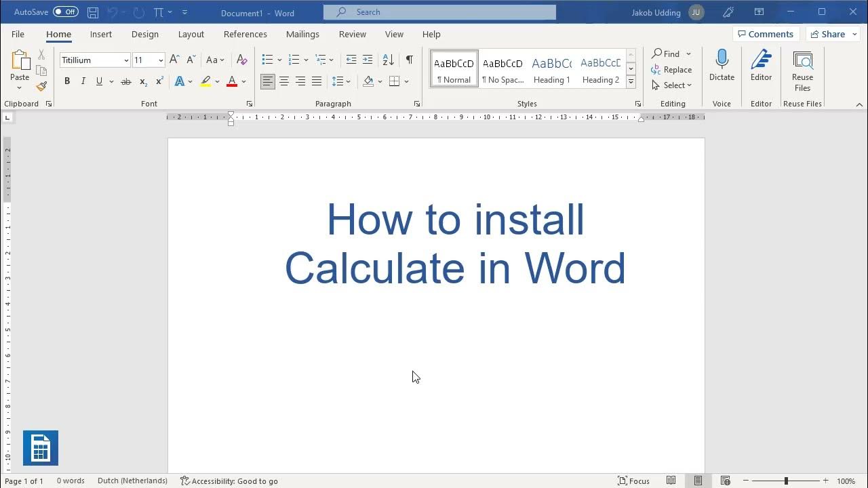
Task: Center align the text
Action: 284,81
